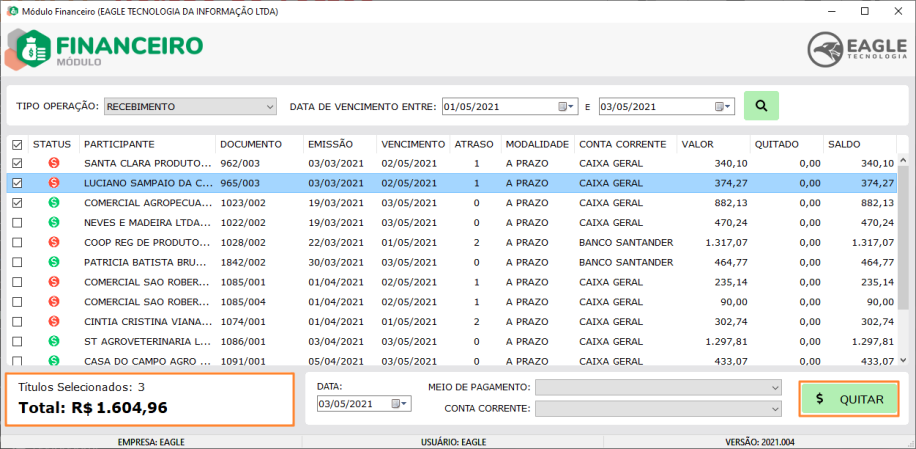
Task: Uncheck the LUCIANO SAMPAIO row checkbox
Action: point(16,183)
